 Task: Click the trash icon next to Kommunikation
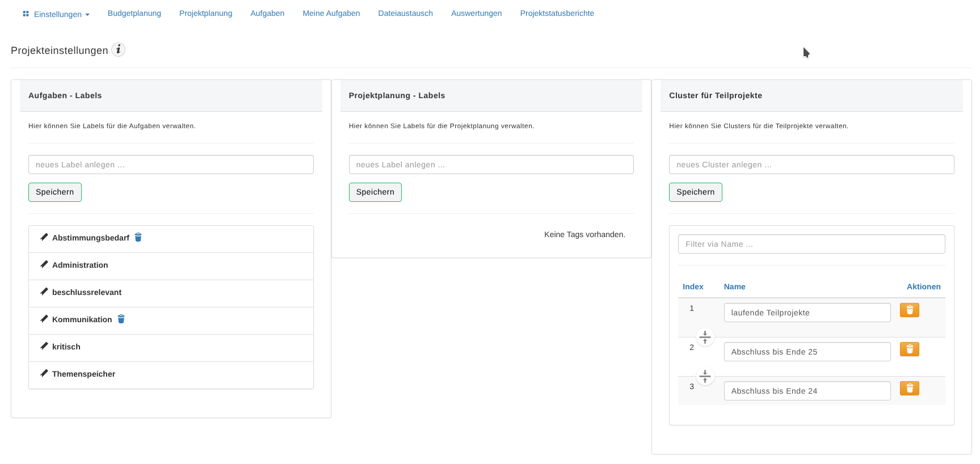[x=121, y=319]
